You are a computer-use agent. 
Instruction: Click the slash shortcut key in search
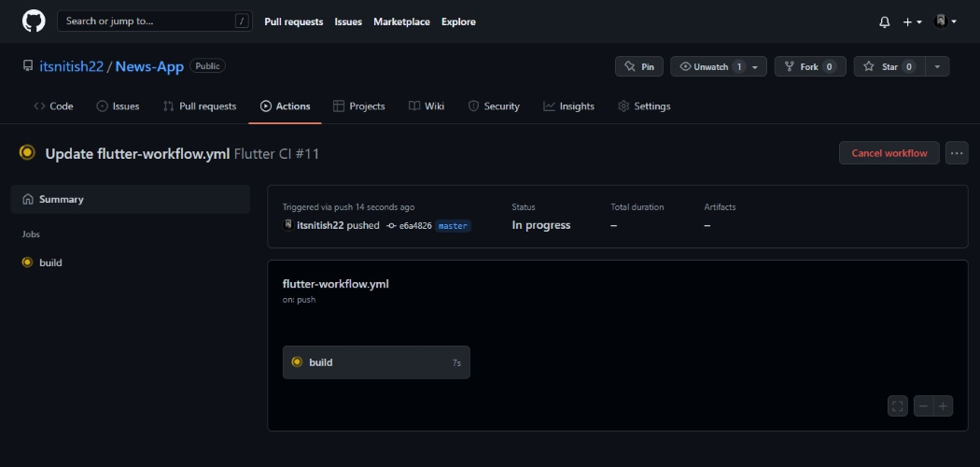(x=241, y=21)
